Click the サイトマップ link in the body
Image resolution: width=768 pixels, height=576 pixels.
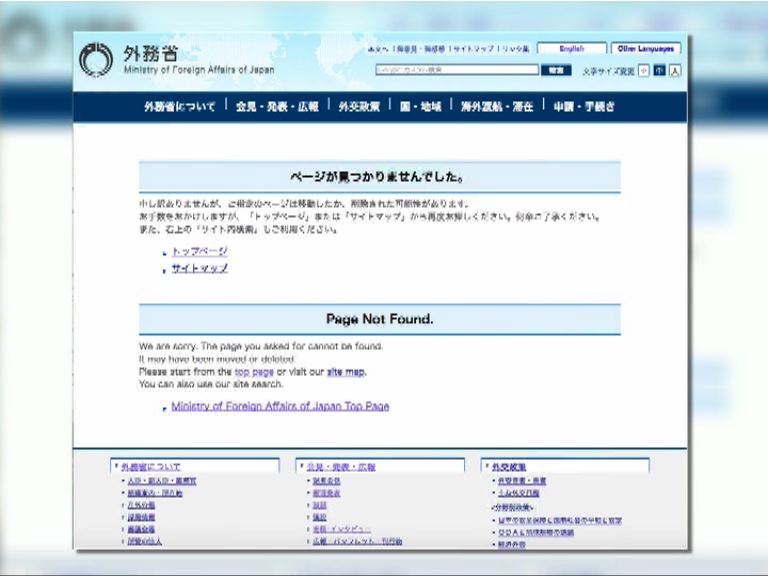click(x=199, y=269)
